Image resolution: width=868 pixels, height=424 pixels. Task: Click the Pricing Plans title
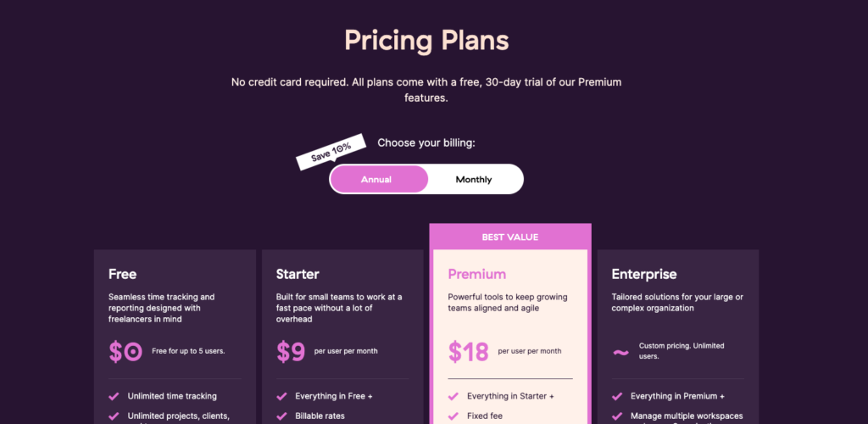point(426,40)
